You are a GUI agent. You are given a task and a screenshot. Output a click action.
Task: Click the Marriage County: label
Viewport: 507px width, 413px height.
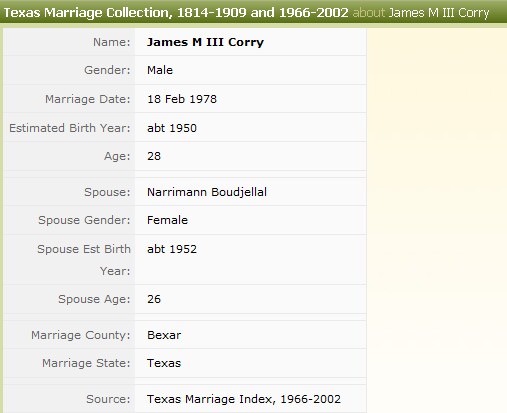tap(81, 335)
